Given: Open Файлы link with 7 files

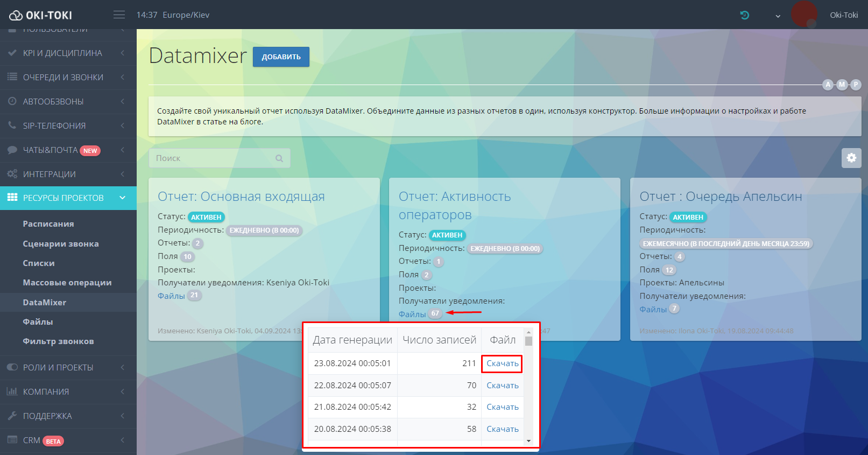Looking at the screenshot, I should (x=653, y=309).
